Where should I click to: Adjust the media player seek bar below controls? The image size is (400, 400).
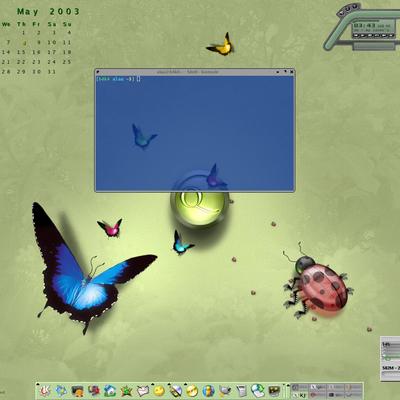(x=373, y=45)
